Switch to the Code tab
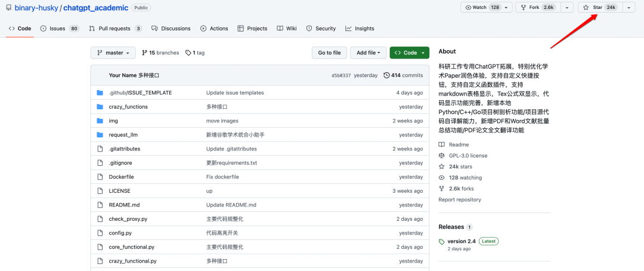644x271 pixels. coord(20,29)
